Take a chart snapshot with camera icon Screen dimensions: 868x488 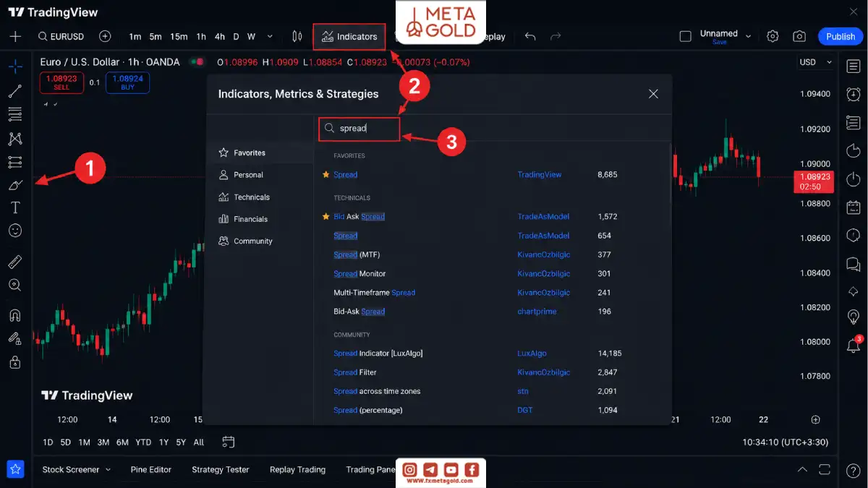[799, 36]
